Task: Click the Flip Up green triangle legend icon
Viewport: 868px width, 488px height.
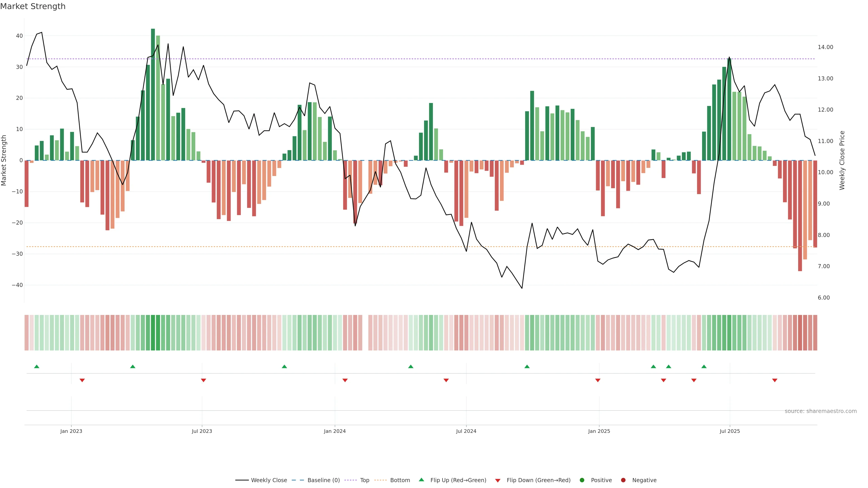Action: [421, 480]
